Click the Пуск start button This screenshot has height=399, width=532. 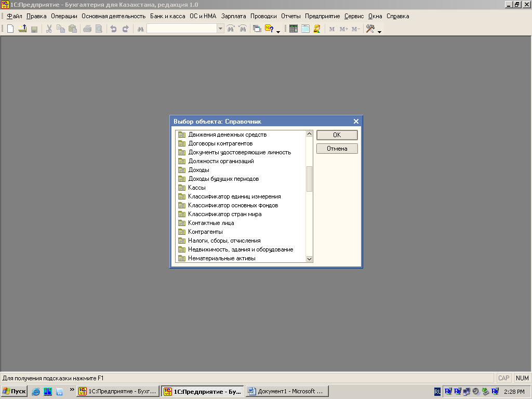click(14, 391)
